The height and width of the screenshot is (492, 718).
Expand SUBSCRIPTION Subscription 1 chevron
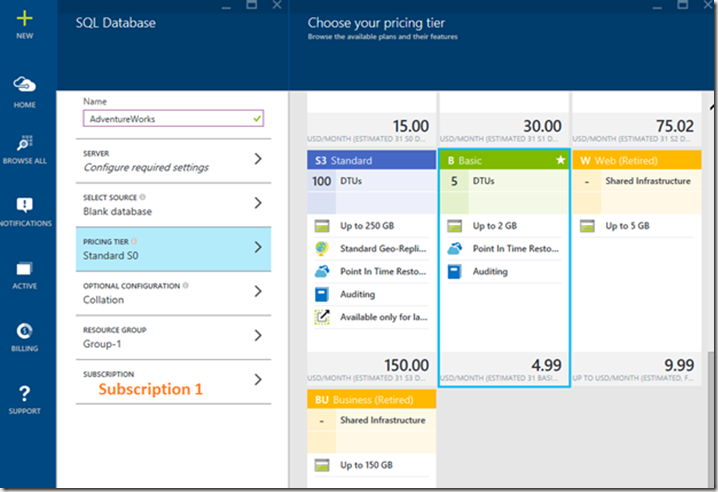[258, 379]
